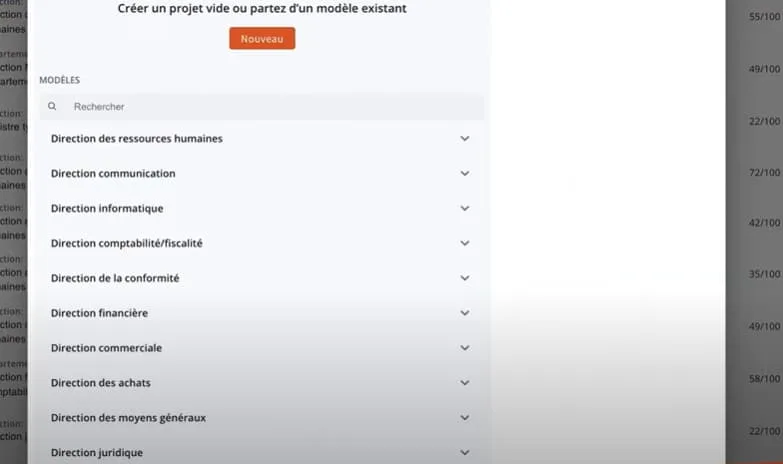The image size is (783, 464).
Task: Click the Rechercher search field
Action: 270,106
